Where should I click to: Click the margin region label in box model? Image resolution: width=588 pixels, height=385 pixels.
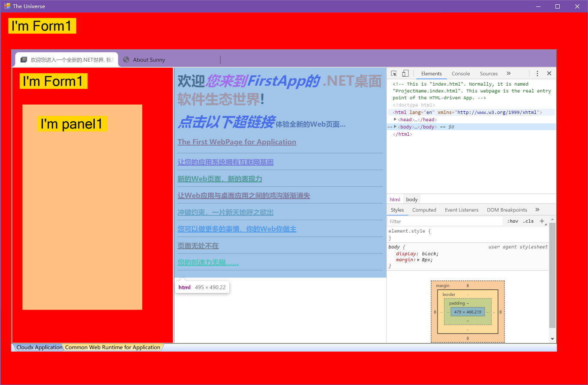[443, 286]
